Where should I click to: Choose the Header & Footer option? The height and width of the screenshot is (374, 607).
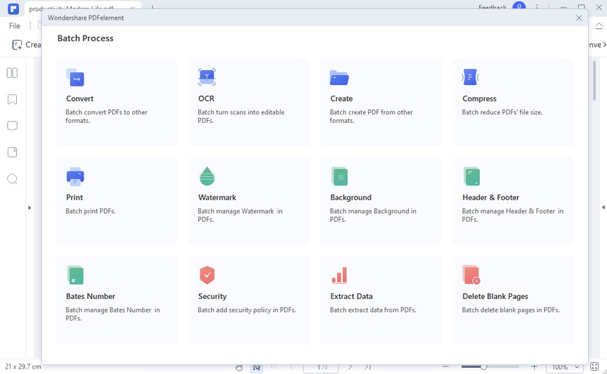[x=513, y=201]
